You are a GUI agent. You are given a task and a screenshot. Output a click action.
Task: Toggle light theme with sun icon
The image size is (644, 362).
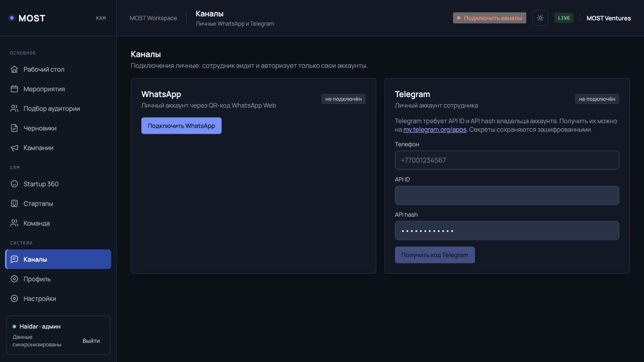pyautogui.click(x=540, y=18)
